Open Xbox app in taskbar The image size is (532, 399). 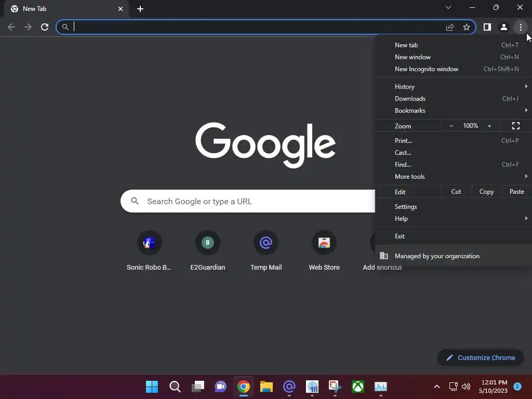[x=358, y=387]
